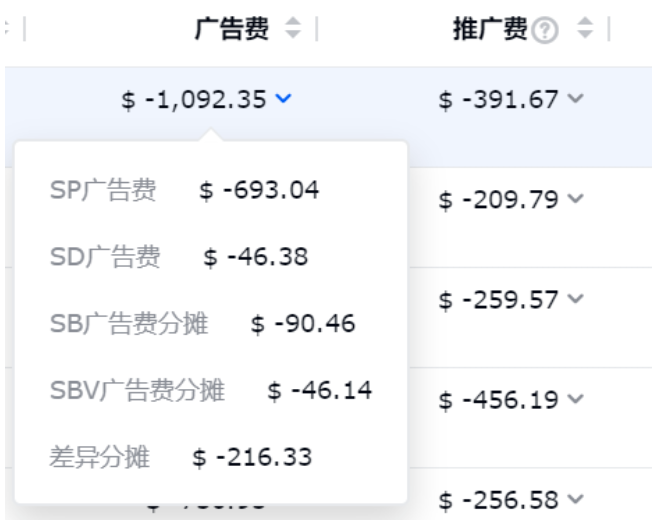Expand the $ -456.19 breakdown chevron

tap(575, 398)
